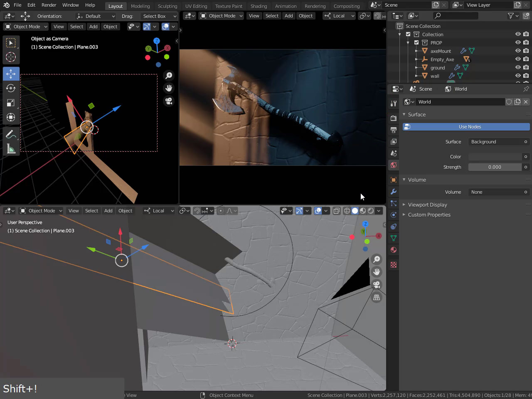Open Output properties tab

pos(393,130)
